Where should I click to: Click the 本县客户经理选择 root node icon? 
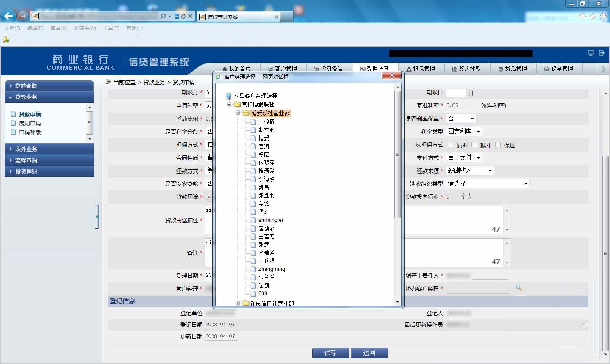pyautogui.click(x=229, y=96)
